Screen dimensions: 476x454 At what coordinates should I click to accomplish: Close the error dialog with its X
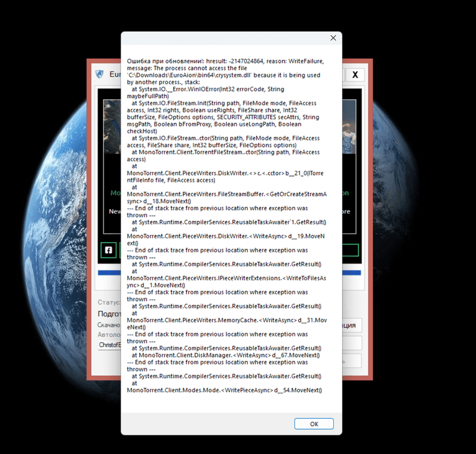point(332,38)
